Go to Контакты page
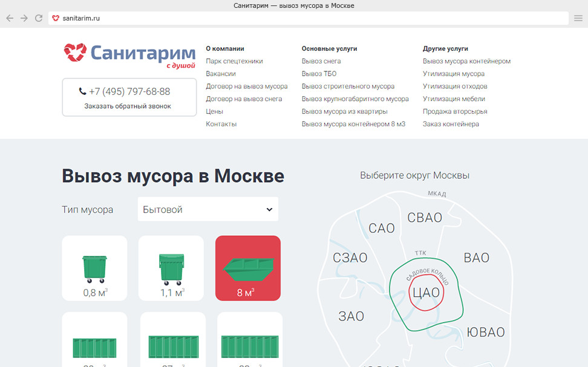Viewport: 588px width, 367px height. point(221,124)
